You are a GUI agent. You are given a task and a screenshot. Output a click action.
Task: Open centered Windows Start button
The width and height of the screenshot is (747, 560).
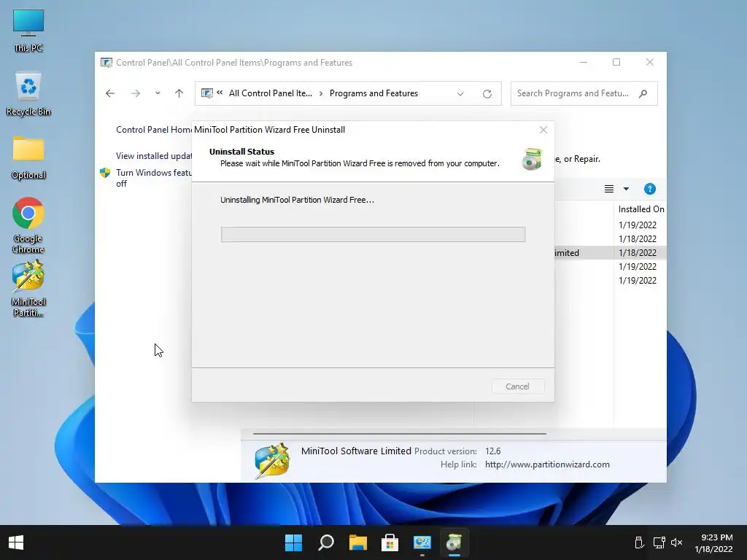tap(293, 542)
